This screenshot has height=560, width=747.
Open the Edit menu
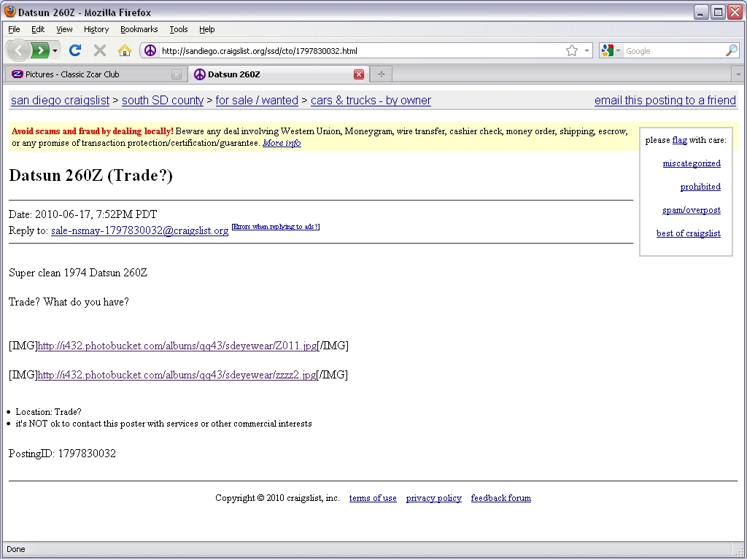click(x=38, y=29)
